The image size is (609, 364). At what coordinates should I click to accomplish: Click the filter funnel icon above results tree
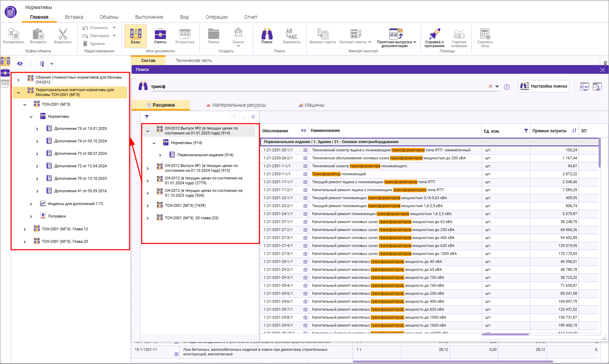point(147,117)
